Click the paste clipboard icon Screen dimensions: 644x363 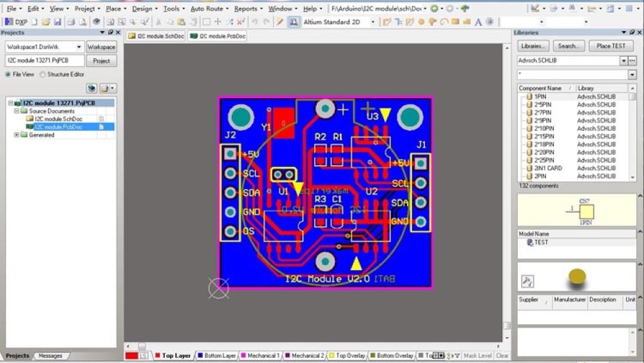(181, 22)
